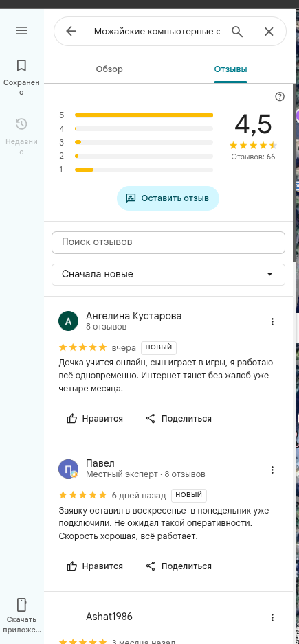Open Ashat1986 reviewer name link

pyautogui.click(x=109, y=617)
